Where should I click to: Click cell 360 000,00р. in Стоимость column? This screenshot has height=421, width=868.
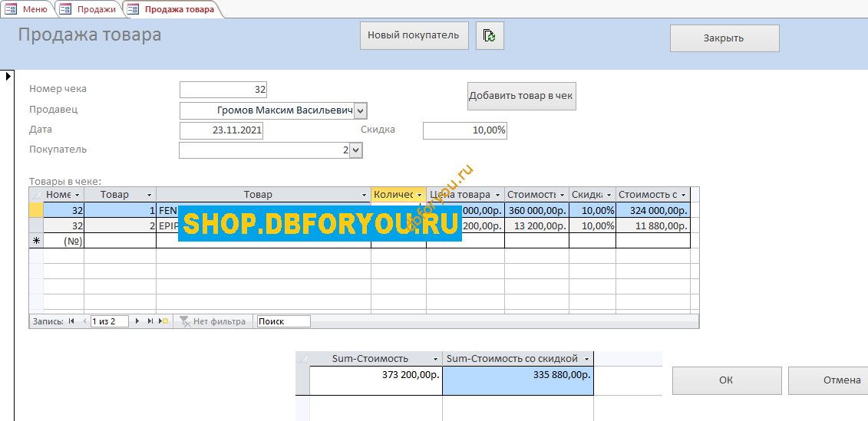[536, 210]
